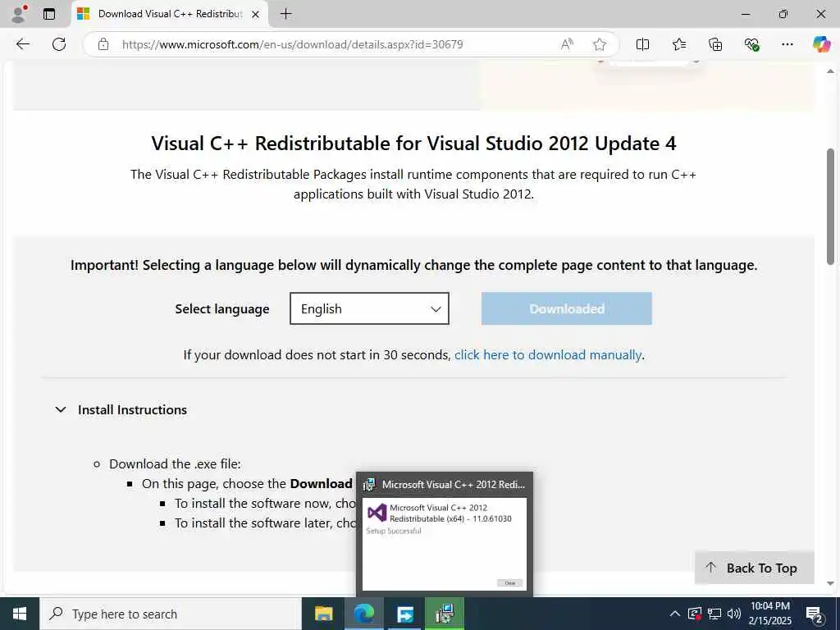Click the taskbar search box
The width and height of the screenshot is (840, 630).
pos(171,614)
